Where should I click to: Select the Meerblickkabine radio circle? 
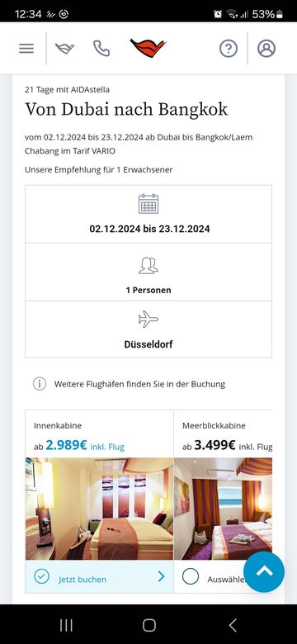[191, 576]
